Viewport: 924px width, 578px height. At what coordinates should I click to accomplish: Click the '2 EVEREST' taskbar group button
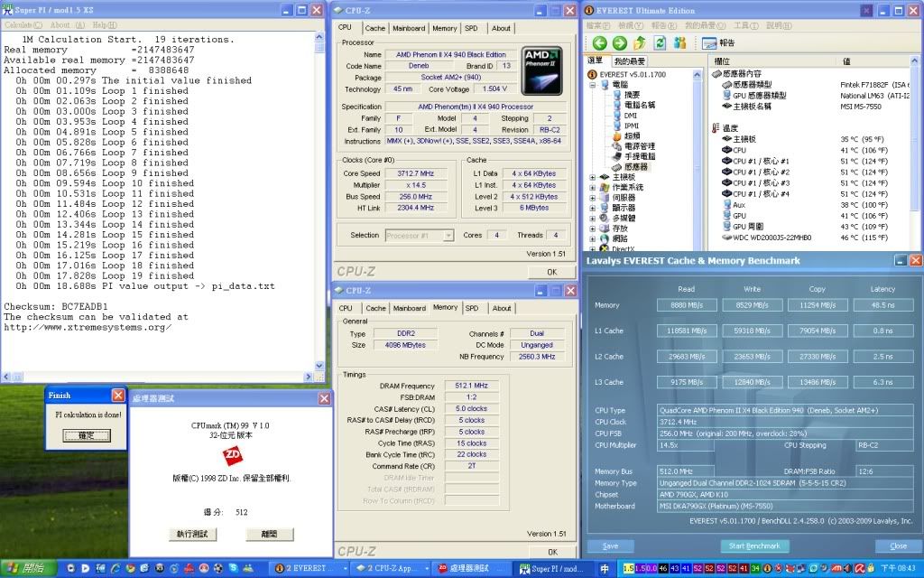309,569
